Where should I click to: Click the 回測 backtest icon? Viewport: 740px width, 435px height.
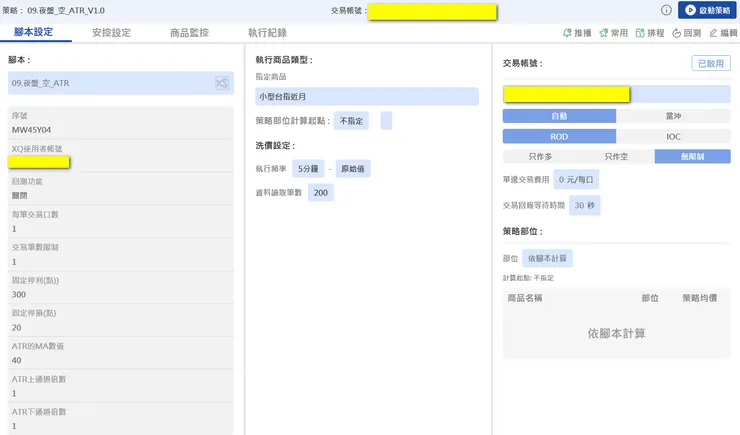(x=677, y=33)
